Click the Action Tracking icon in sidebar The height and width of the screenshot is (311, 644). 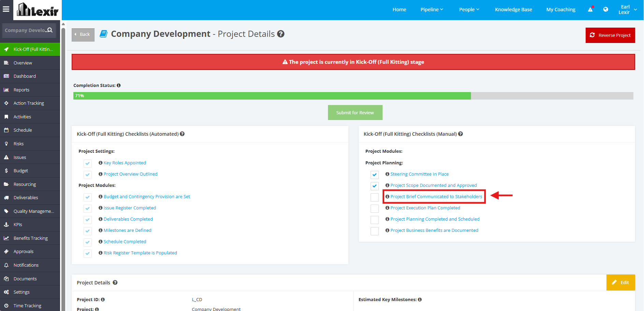coord(6,103)
